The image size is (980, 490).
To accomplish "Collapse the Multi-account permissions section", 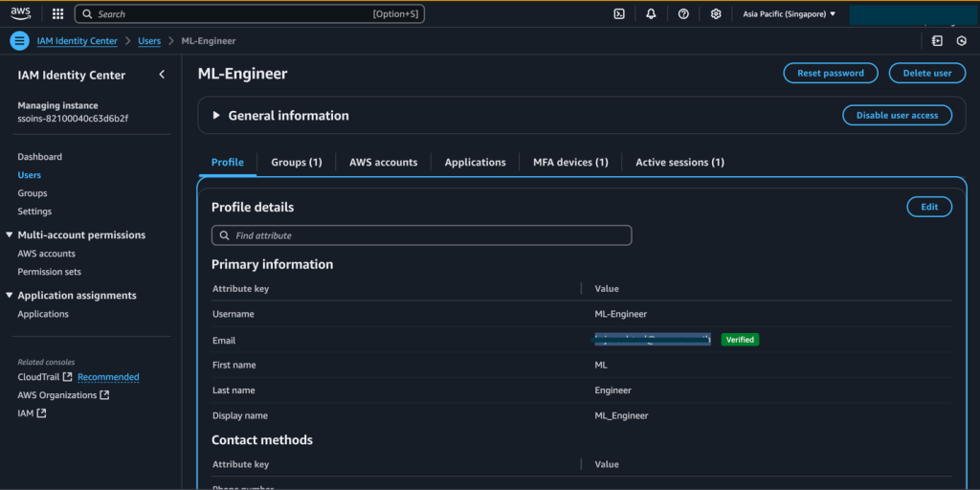I will click(x=10, y=234).
